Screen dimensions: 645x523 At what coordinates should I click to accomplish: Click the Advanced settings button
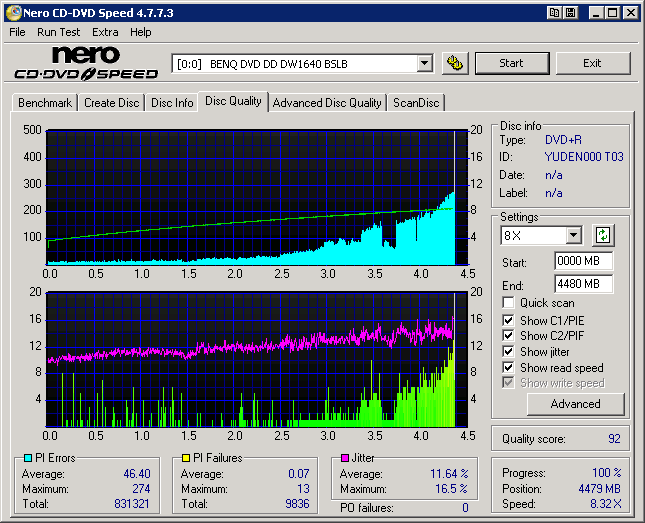[x=575, y=404]
